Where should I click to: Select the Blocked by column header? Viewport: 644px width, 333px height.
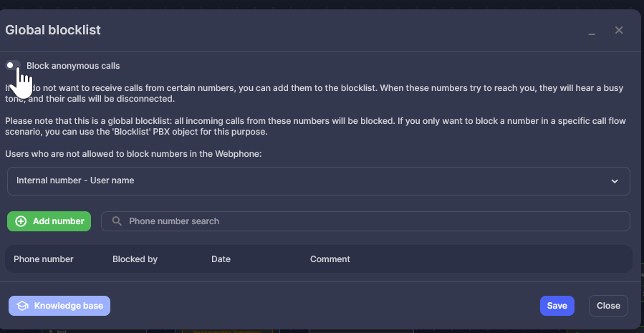coord(135,259)
